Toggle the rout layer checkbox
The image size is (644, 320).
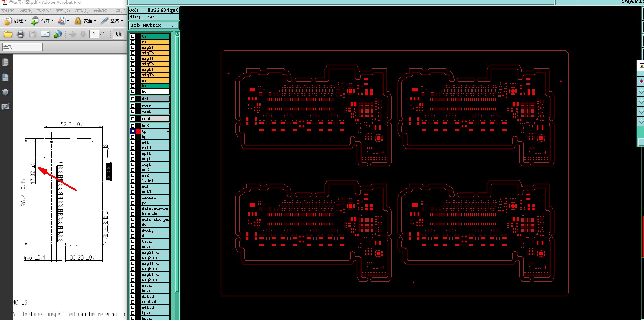click(x=133, y=119)
